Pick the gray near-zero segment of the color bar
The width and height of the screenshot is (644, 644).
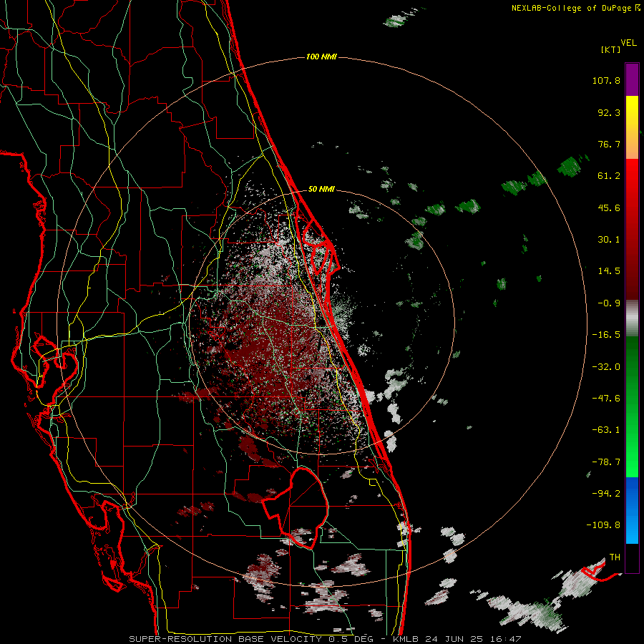point(632,317)
